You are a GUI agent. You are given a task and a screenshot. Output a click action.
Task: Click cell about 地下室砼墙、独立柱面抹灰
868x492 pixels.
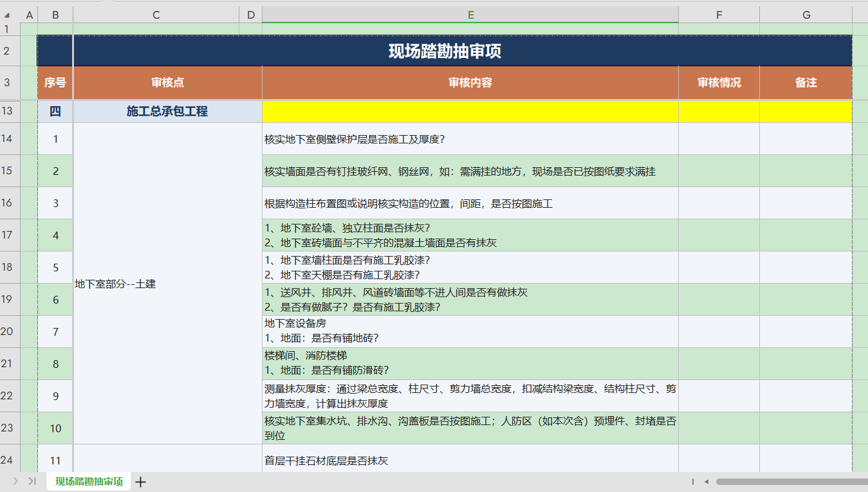[x=470, y=235]
